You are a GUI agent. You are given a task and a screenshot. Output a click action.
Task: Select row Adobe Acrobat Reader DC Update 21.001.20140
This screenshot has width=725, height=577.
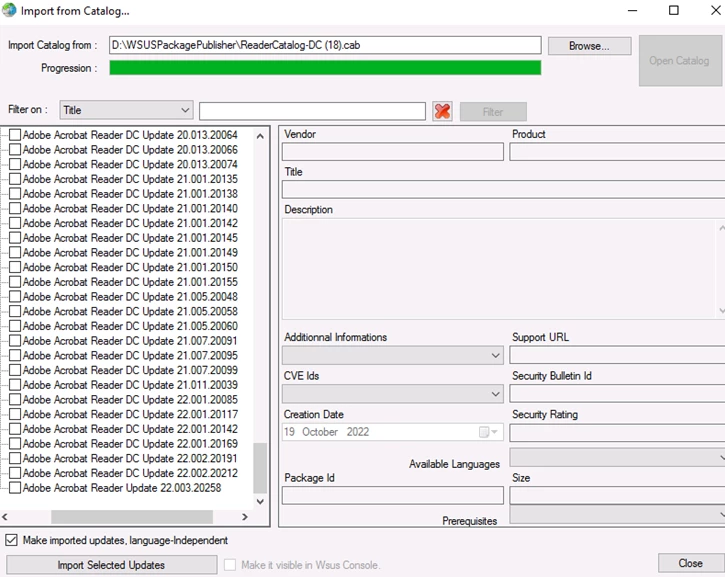pyautogui.click(x=130, y=208)
